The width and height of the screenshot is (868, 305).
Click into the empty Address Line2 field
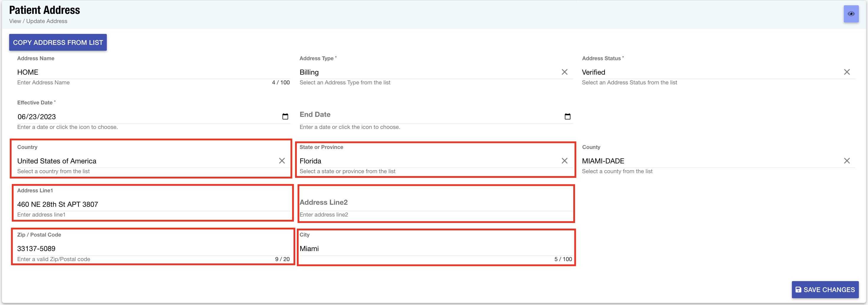(435, 203)
